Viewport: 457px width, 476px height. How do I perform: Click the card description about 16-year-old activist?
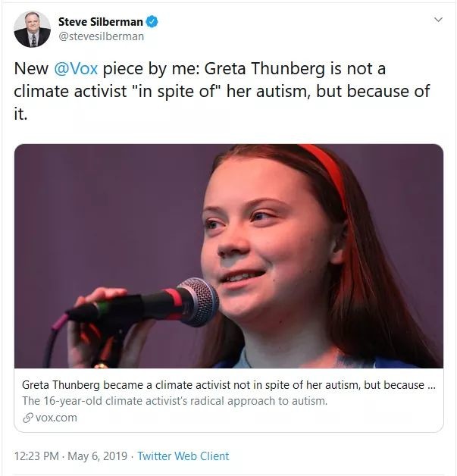point(174,401)
